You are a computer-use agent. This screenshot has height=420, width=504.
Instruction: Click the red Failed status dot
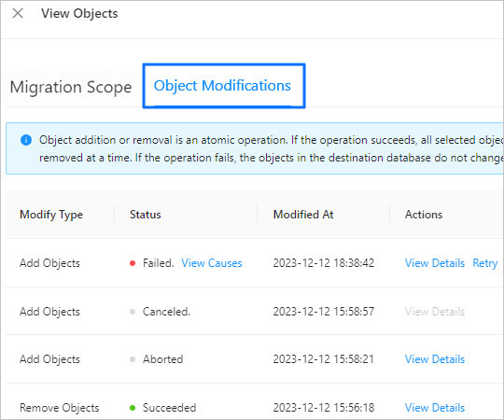(x=133, y=263)
